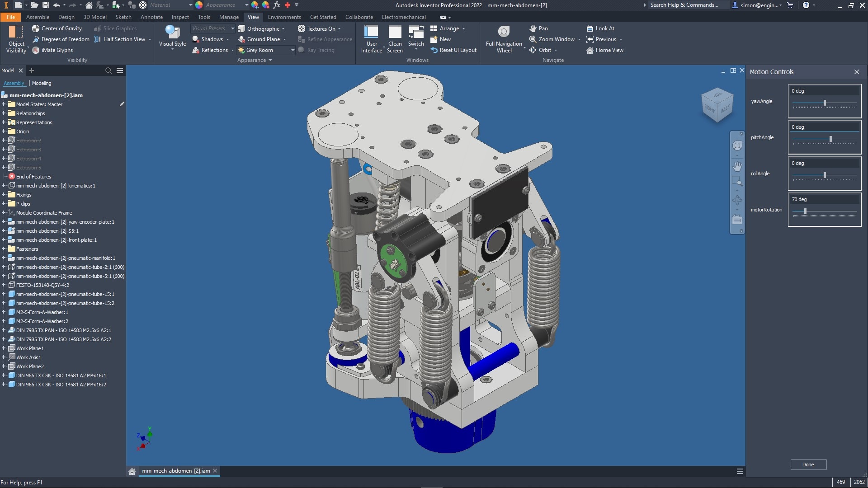Click Search Help & Commands field

[x=689, y=5]
